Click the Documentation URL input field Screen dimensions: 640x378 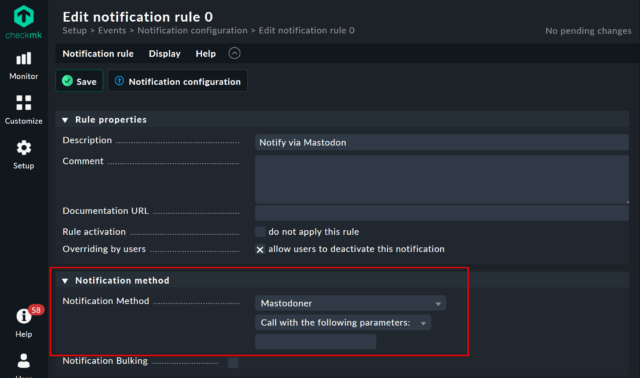pyautogui.click(x=442, y=213)
